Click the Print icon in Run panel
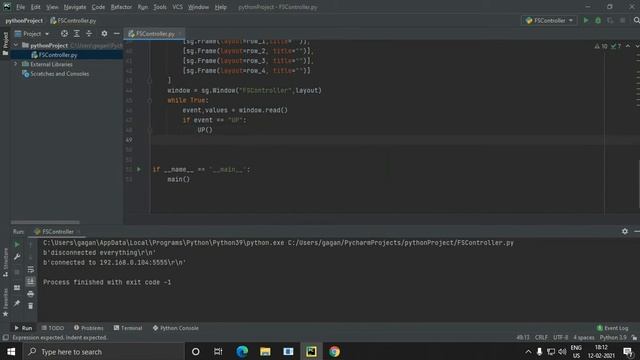This screenshot has height=360, width=640. click(x=31, y=294)
